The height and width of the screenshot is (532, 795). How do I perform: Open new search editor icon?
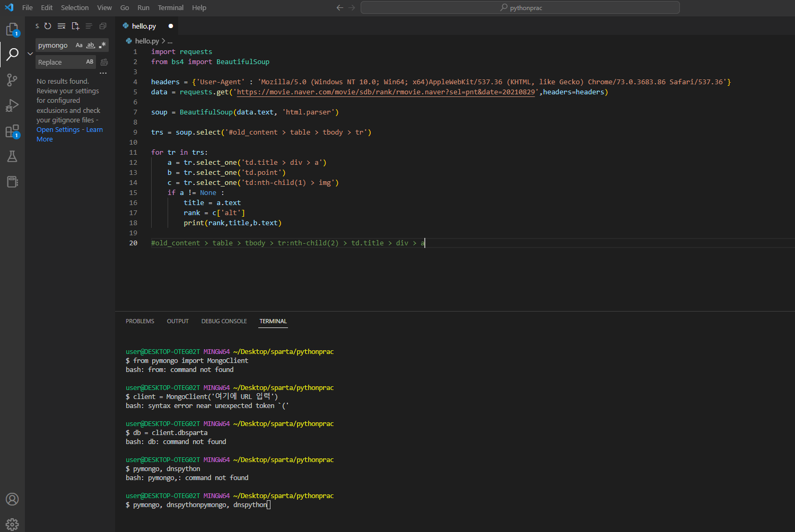[75, 26]
